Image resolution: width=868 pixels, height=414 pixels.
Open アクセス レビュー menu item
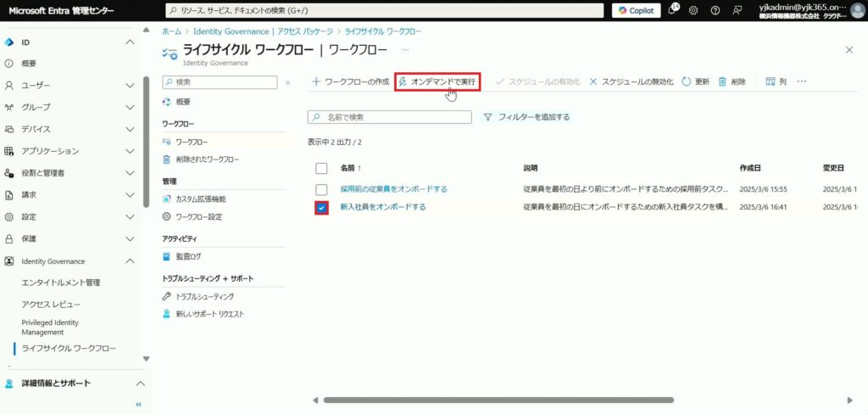pyautogui.click(x=51, y=305)
